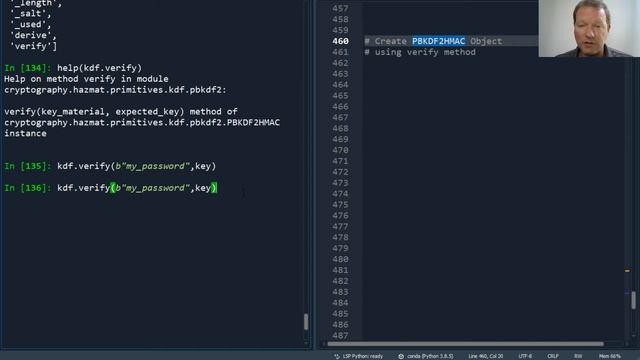Click line number 480 in the gutter
Screen dimensions: 640x360
pos(340,259)
